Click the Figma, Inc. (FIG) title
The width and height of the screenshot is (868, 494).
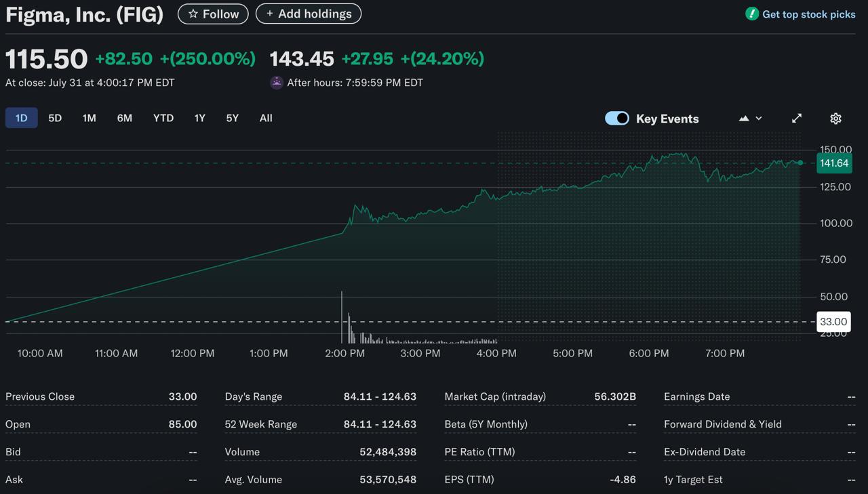tap(85, 14)
